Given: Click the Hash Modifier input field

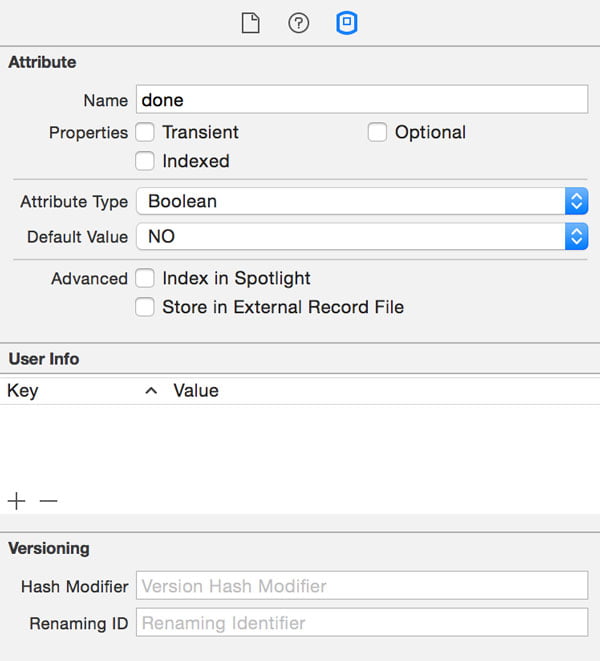Looking at the screenshot, I should (362, 585).
